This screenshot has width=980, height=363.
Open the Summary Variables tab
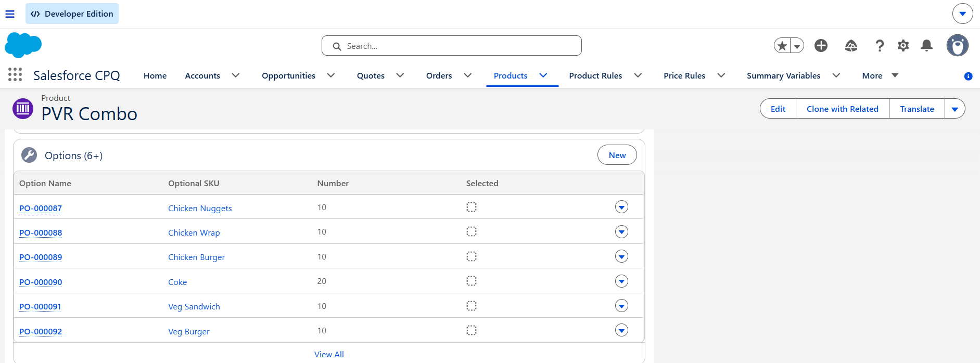pyautogui.click(x=783, y=75)
